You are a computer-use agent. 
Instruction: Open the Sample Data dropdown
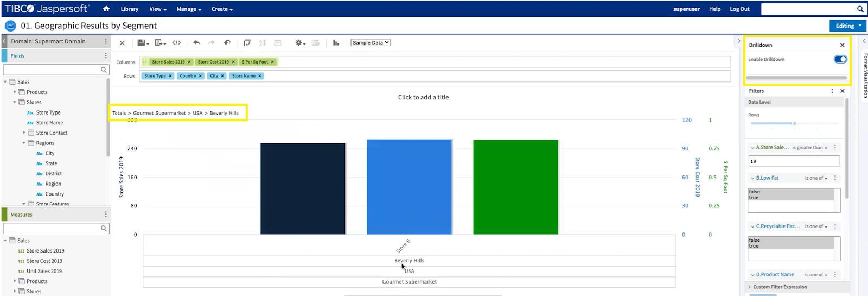pyautogui.click(x=371, y=42)
